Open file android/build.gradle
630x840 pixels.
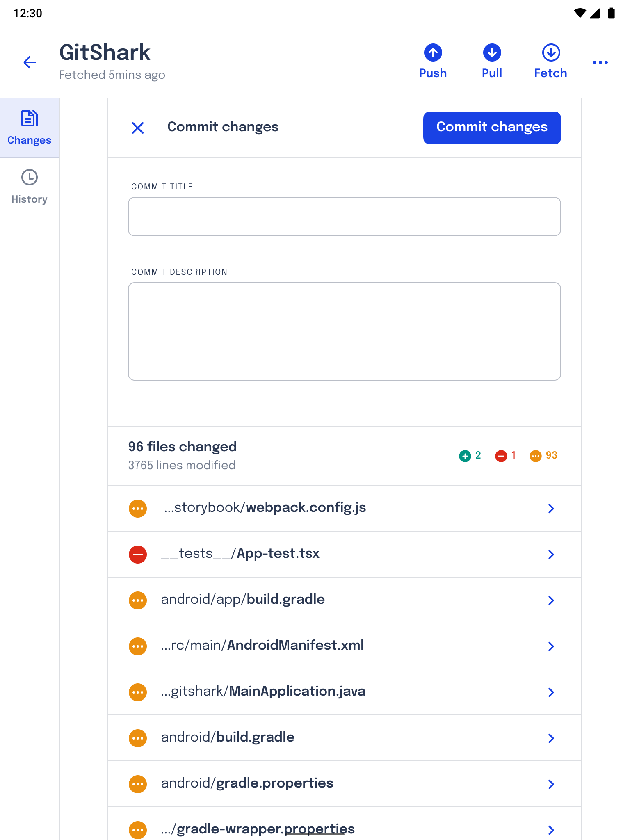(x=344, y=738)
